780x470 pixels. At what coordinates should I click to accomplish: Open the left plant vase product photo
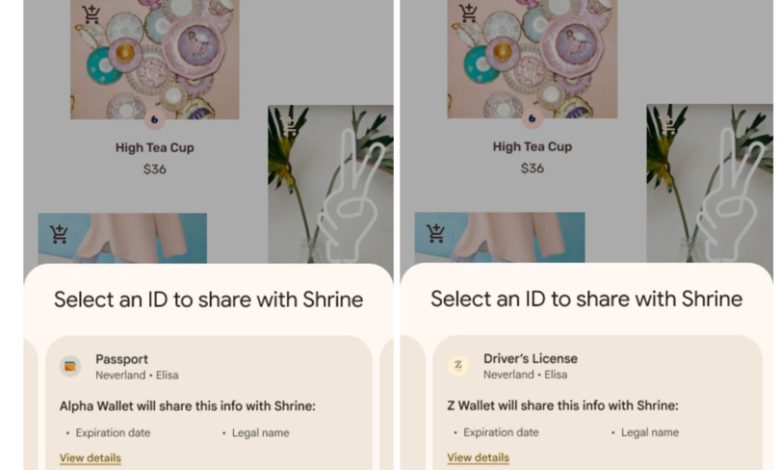coord(330,184)
